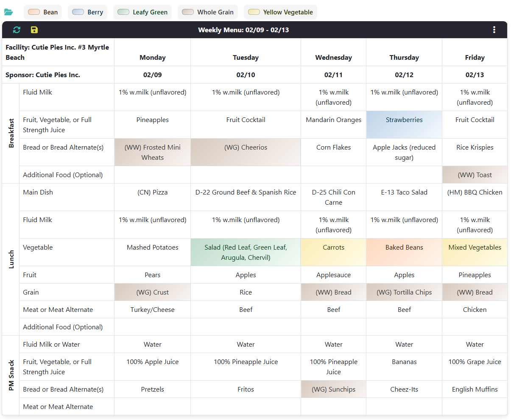This screenshot has height=420, width=511.
Task: Open the folder icon at top left
Action: pos(8,12)
